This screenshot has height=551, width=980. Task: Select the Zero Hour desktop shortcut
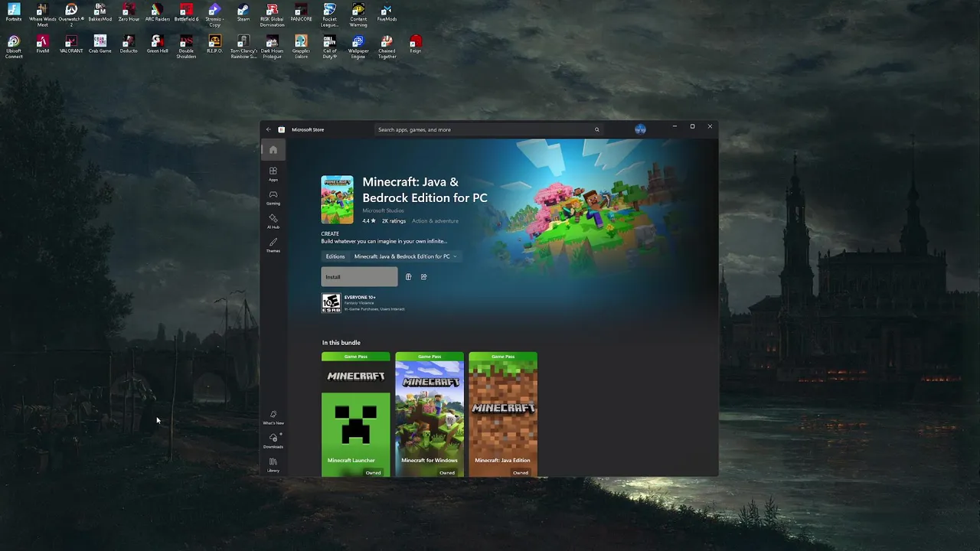pos(129,13)
